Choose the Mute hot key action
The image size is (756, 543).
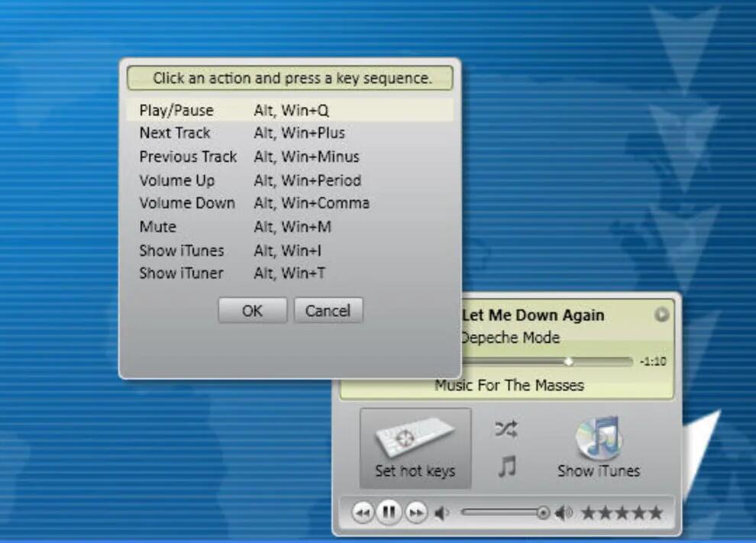158,227
